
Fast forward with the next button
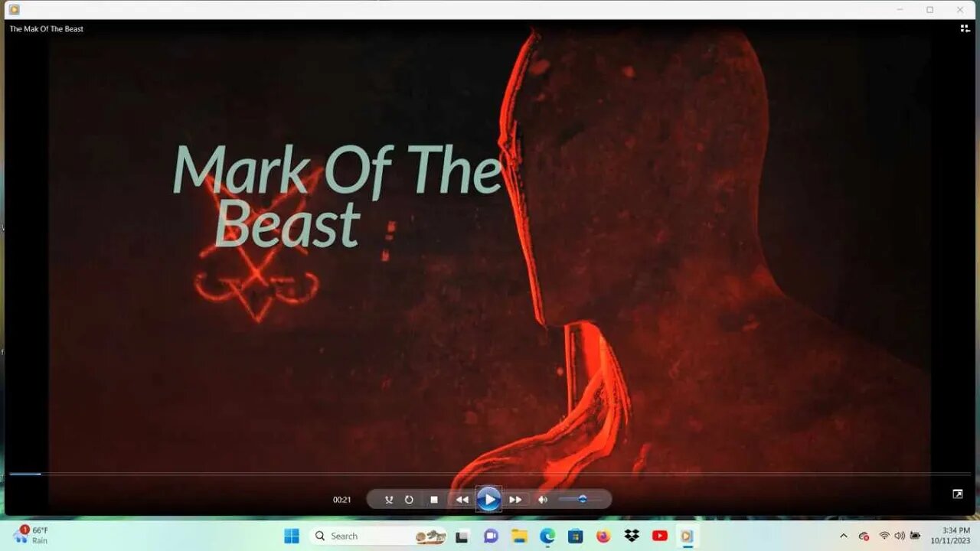pyautogui.click(x=515, y=500)
